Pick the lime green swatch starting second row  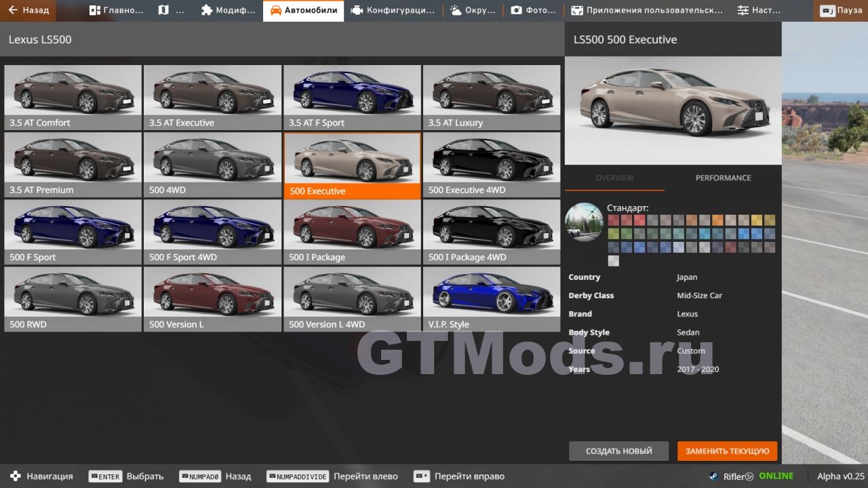(x=613, y=234)
